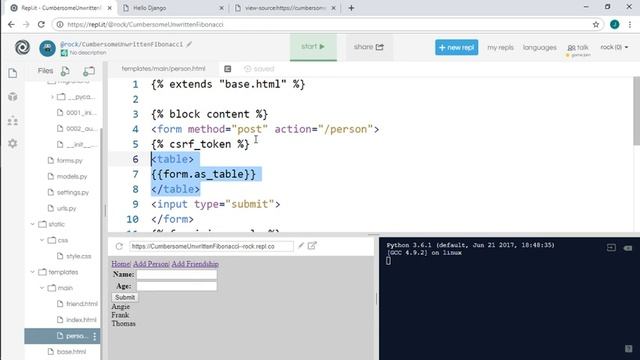The image size is (640, 360).
Task: Switch to the Hello Django browser tab
Action: (x=173, y=8)
